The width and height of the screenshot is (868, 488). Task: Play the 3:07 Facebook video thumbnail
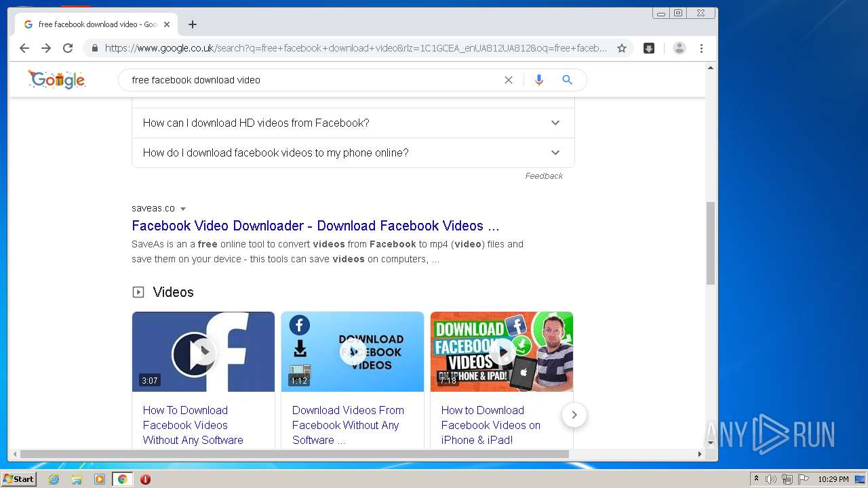click(203, 352)
